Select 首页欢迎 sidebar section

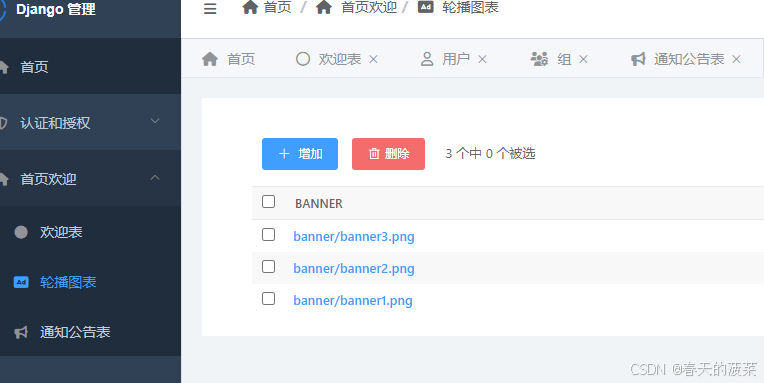(x=90, y=178)
